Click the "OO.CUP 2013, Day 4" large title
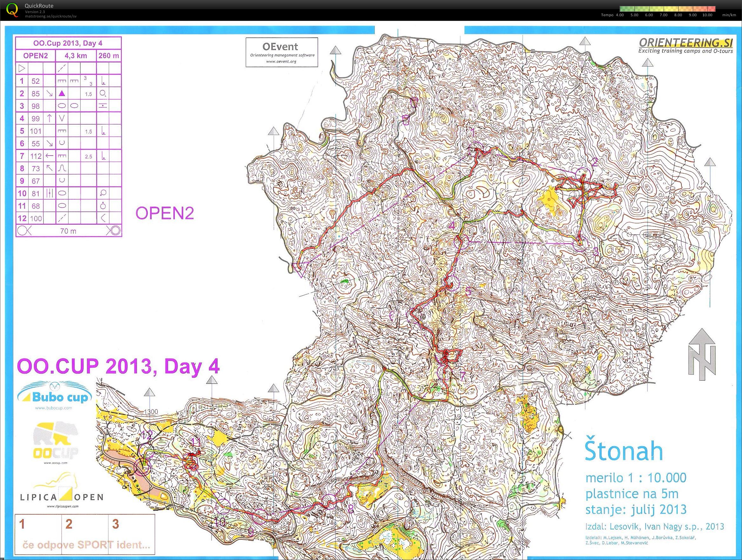Screen dimensions: 742x560 118,366
